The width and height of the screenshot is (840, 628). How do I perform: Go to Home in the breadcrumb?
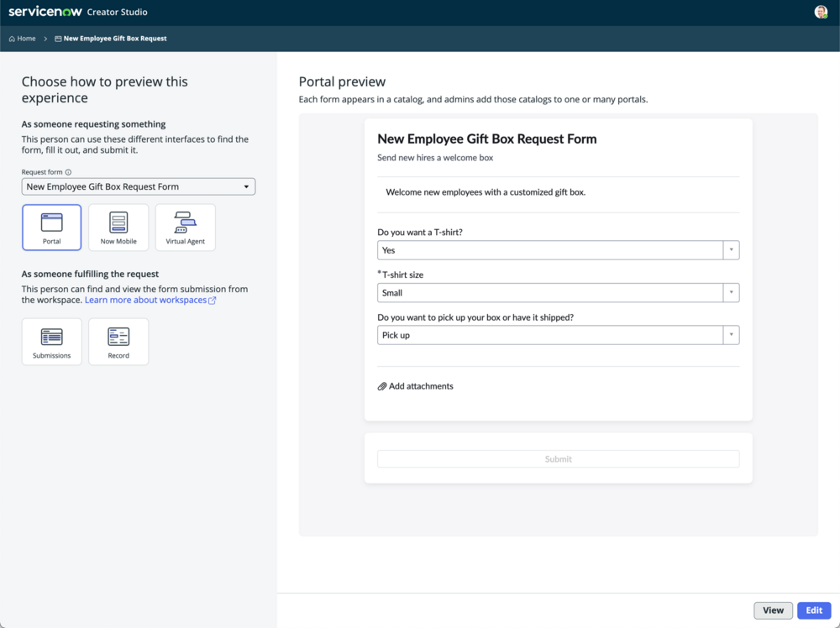[x=26, y=39]
